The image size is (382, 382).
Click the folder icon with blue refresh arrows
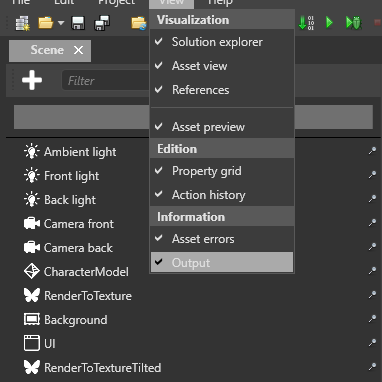pos(139,23)
